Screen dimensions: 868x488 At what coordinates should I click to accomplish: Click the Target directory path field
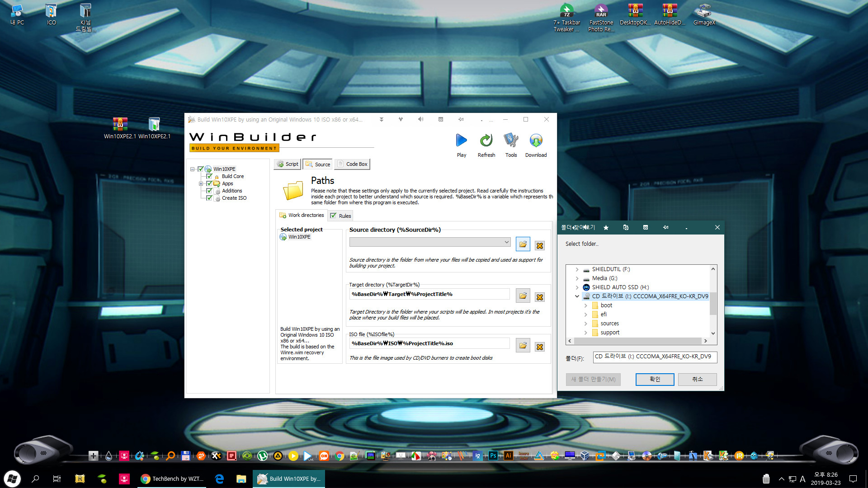tap(429, 294)
